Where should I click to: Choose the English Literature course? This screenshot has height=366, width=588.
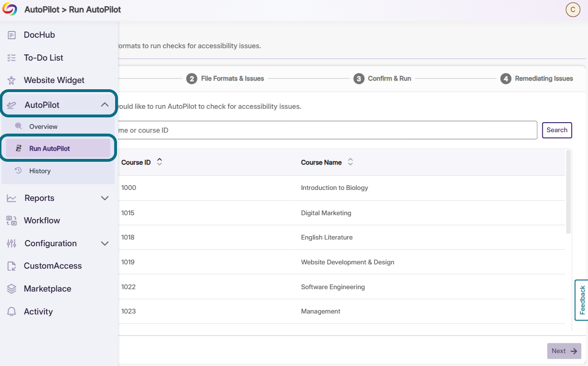327,238
